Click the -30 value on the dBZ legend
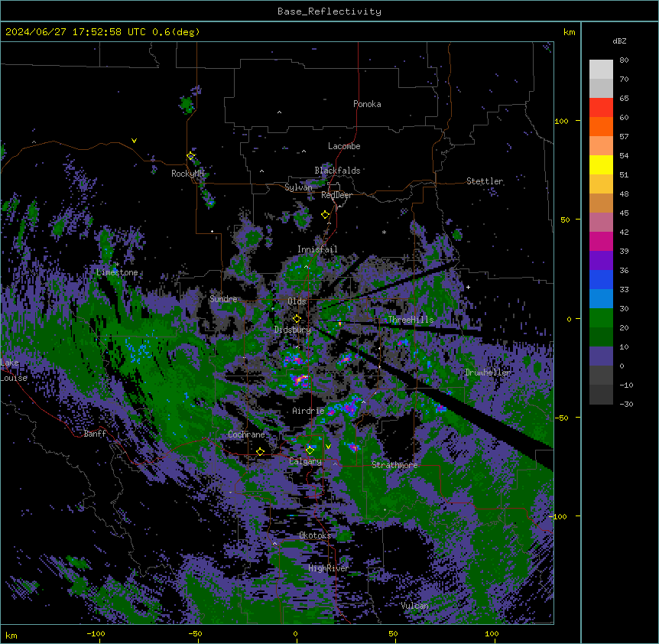Screen dimensions: 659x644 click(x=627, y=404)
